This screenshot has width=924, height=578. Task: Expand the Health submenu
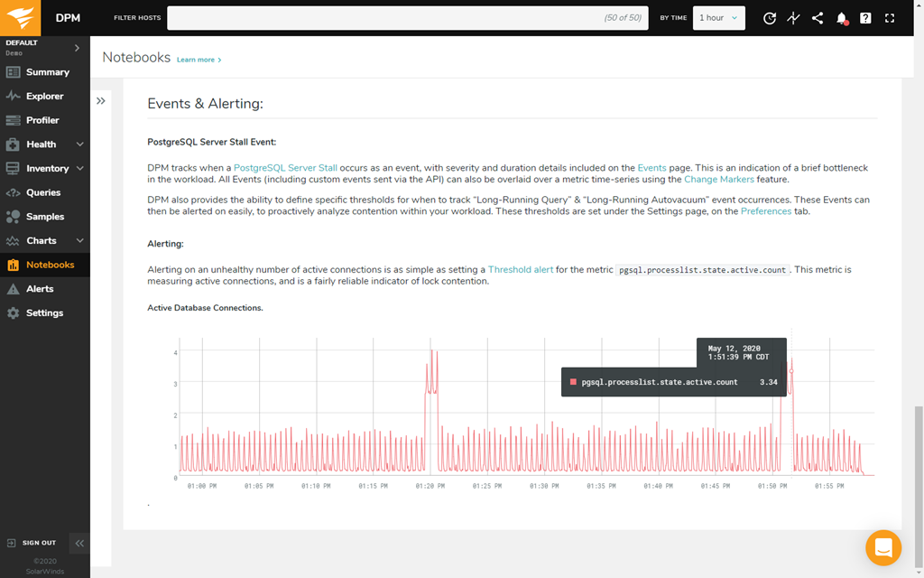pyautogui.click(x=79, y=144)
